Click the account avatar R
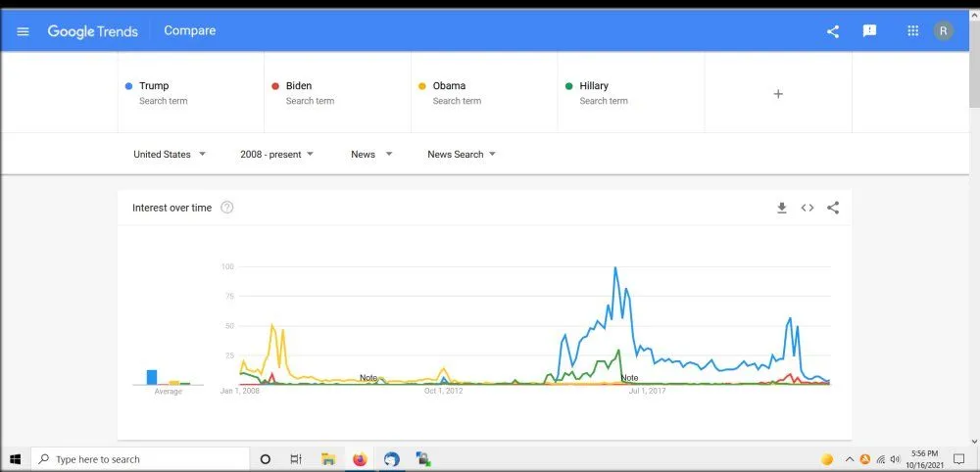 click(x=943, y=31)
